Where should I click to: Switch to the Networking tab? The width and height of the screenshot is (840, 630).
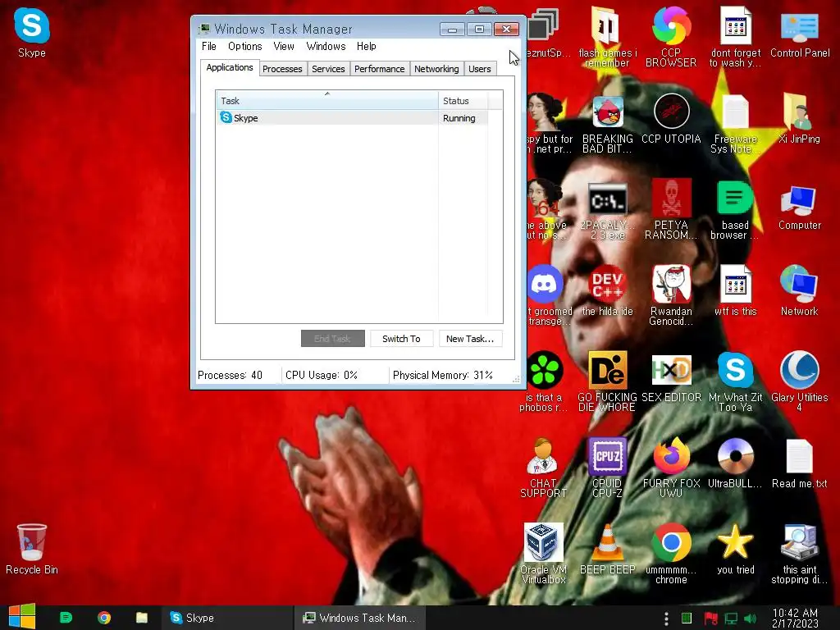point(436,69)
